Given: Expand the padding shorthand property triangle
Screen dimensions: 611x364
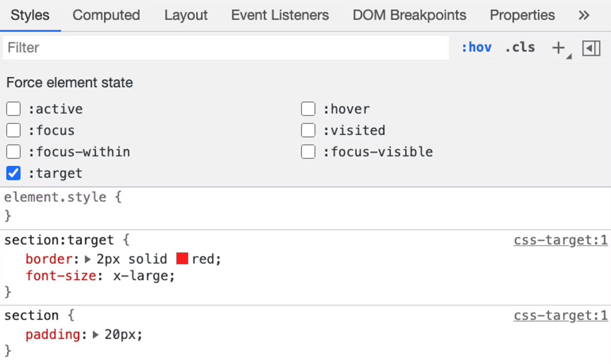Looking at the screenshot, I should click(96, 335).
